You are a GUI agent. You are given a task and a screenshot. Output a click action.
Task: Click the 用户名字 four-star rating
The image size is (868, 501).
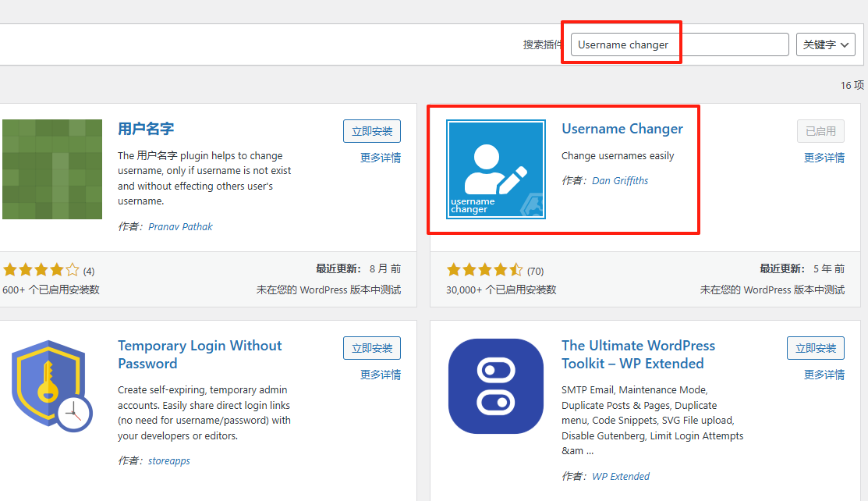coord(41,271)
